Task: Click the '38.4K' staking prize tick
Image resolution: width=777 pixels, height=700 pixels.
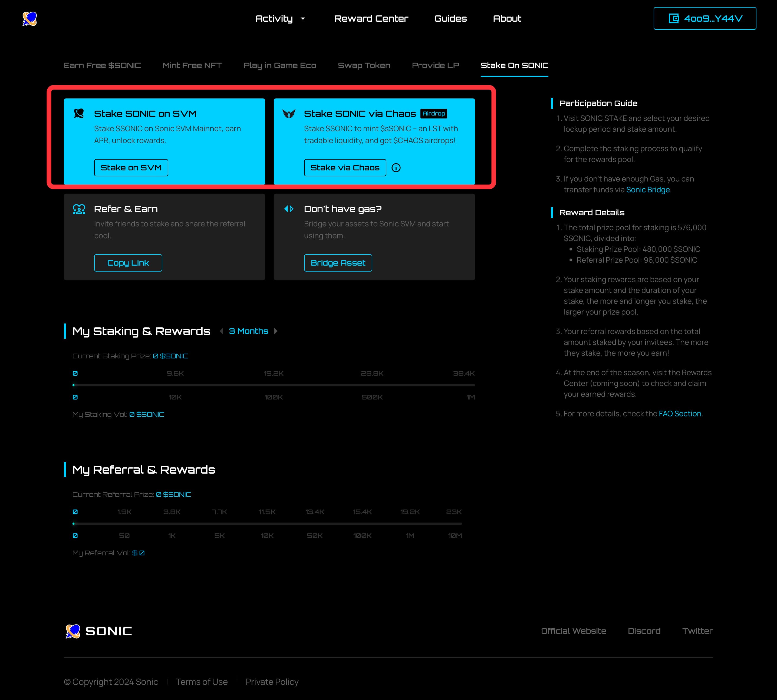Action: tap(463, 374)
